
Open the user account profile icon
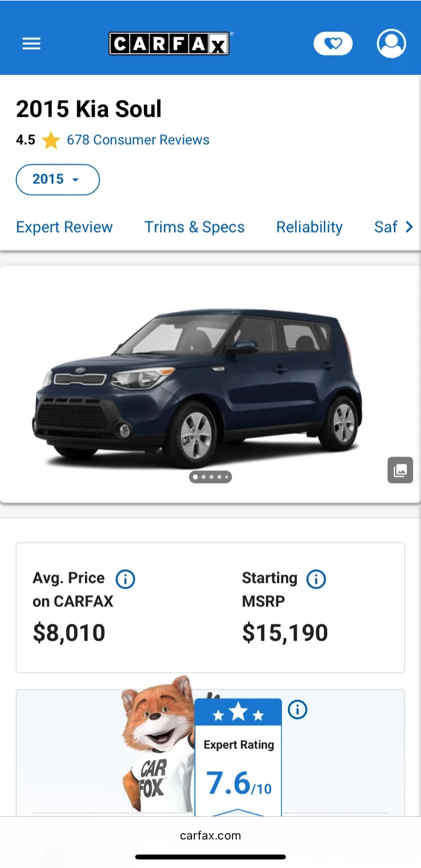(391, 44)
